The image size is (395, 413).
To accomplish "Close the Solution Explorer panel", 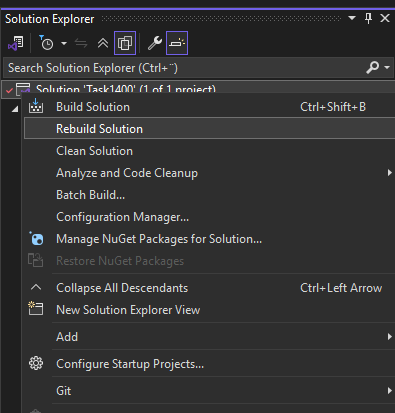I will pos(385,18).
